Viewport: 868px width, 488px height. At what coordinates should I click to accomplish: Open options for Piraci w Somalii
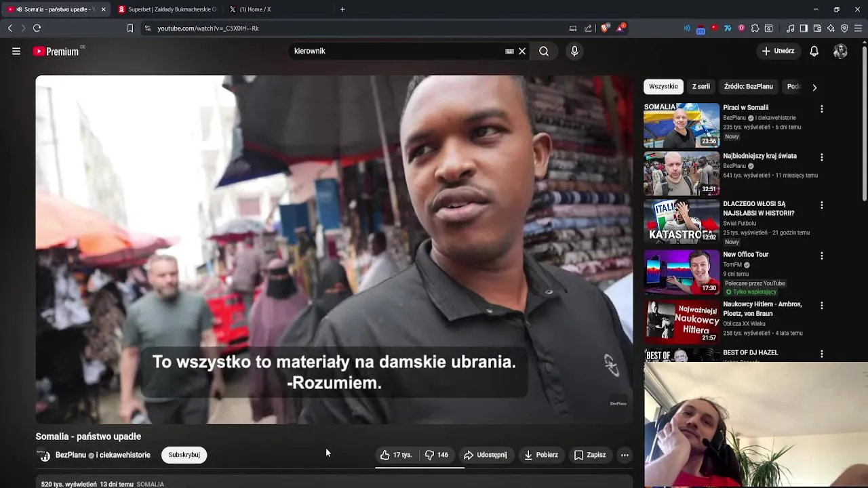point(821,108)
